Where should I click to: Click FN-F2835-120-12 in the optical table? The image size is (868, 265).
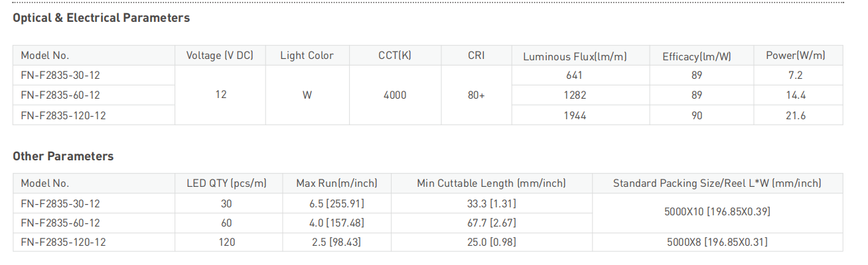[x=63, y=115]
